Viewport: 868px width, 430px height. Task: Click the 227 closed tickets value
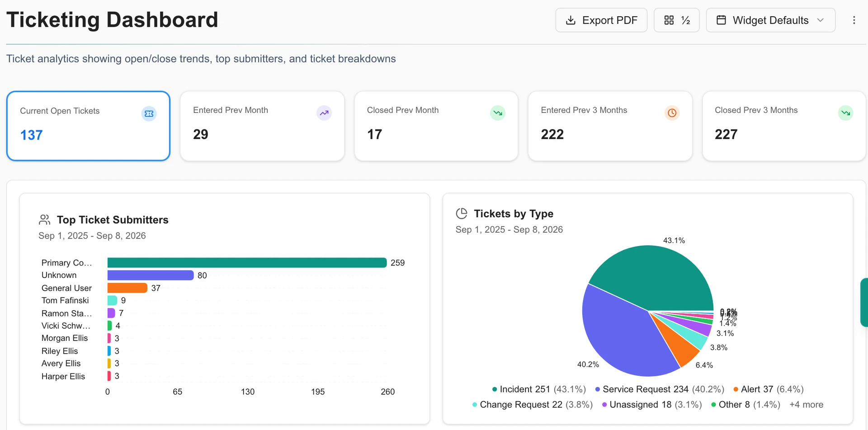[726, 134]
